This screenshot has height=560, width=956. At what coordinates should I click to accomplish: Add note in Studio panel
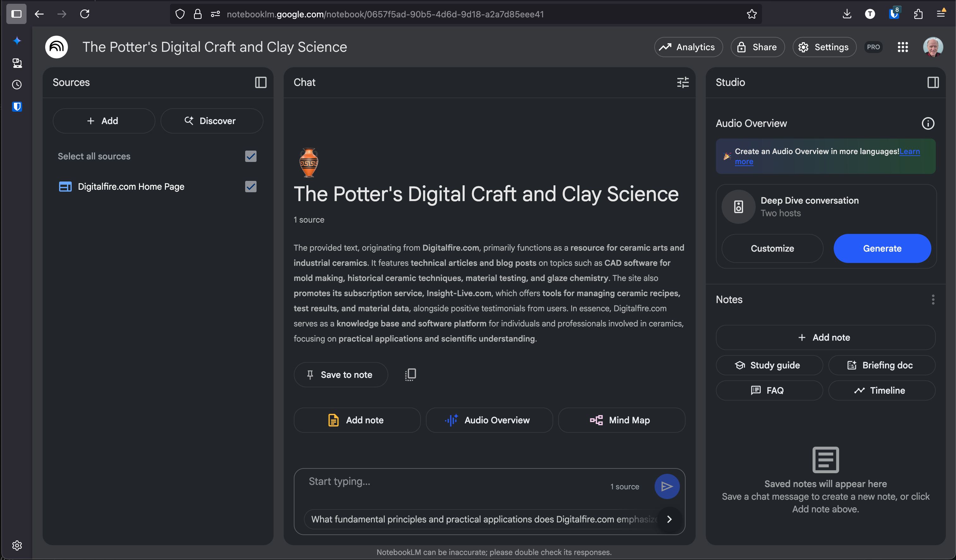(825, 337)
